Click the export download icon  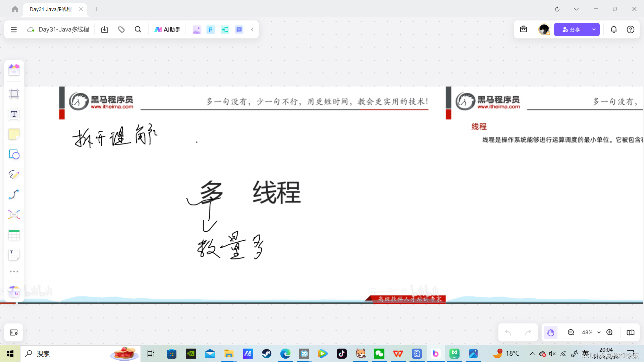pos(105,29)
